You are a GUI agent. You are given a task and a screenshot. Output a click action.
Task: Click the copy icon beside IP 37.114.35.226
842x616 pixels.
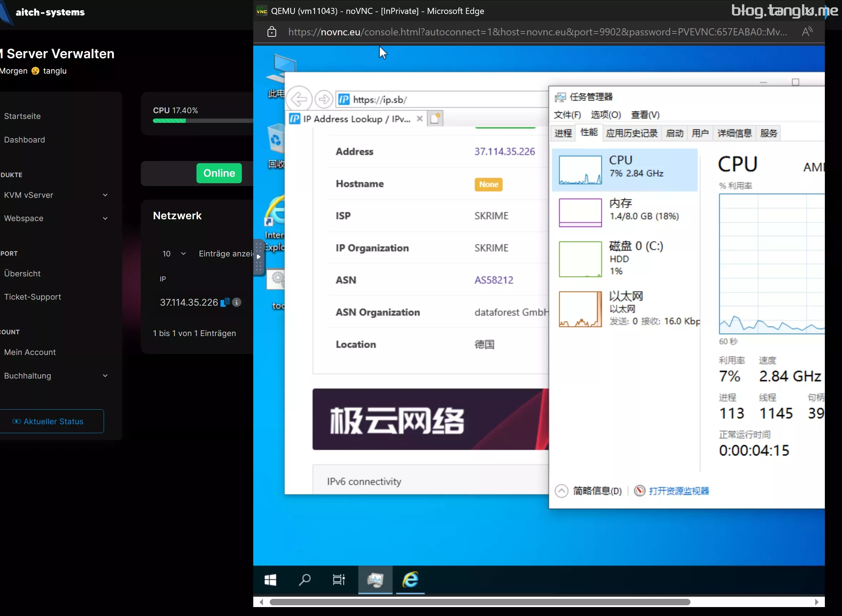(225, 302)
